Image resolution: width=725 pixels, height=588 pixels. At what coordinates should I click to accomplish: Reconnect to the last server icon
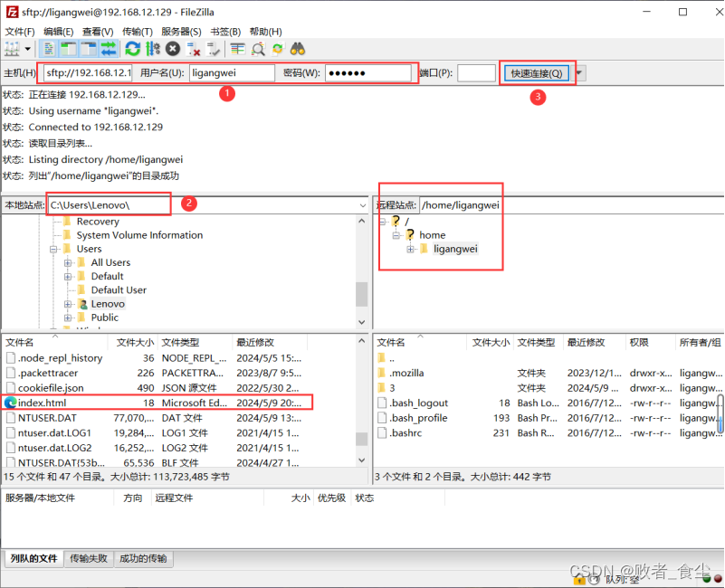click(x=213, y=49)
